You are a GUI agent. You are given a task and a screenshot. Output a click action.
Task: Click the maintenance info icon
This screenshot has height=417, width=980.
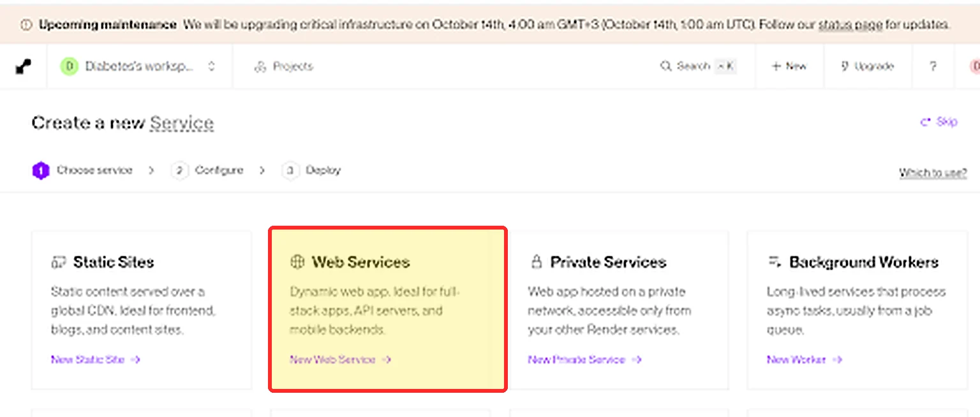click(x=26, y=25)
